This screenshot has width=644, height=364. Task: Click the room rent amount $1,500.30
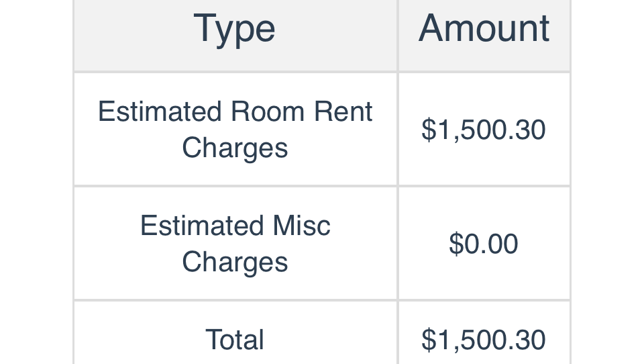(484, 130)
